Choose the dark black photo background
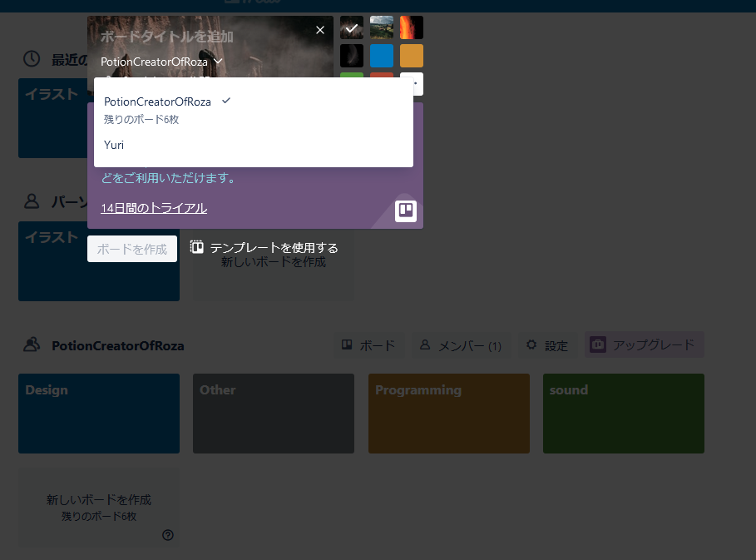The height and width of the screenshot is (560, 756). coord(352,56)
